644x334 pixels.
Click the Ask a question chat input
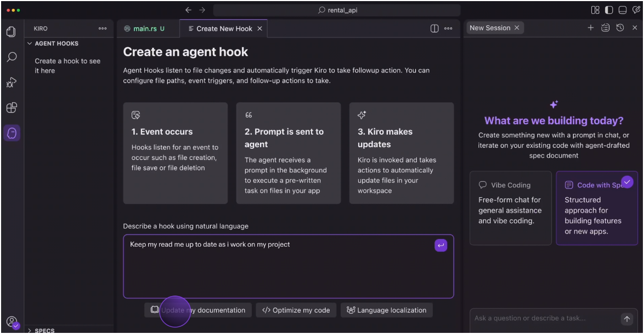tap(546, 319)
